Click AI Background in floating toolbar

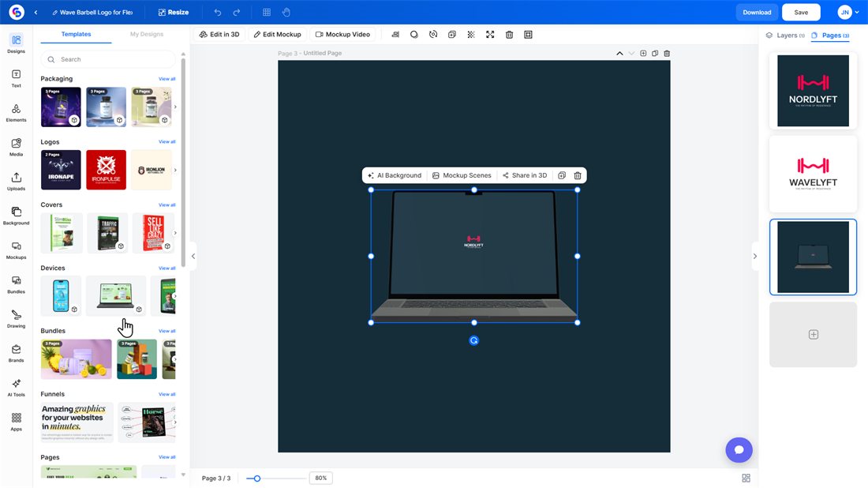click(394, 175)
